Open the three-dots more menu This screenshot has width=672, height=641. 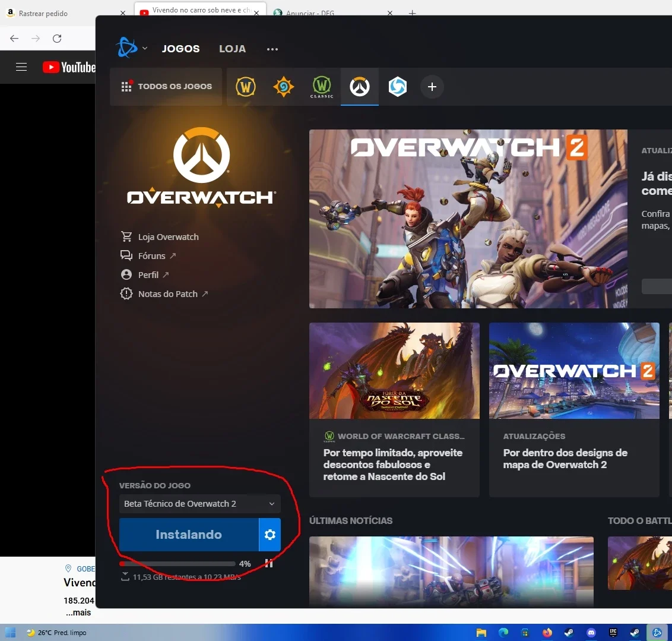pyautogui.click(x=272, y=49)
